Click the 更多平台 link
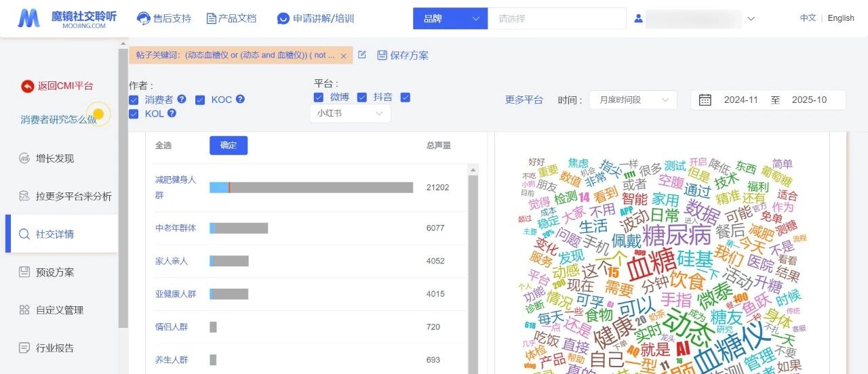The image size is (868, 374). (x=524, y=100)
